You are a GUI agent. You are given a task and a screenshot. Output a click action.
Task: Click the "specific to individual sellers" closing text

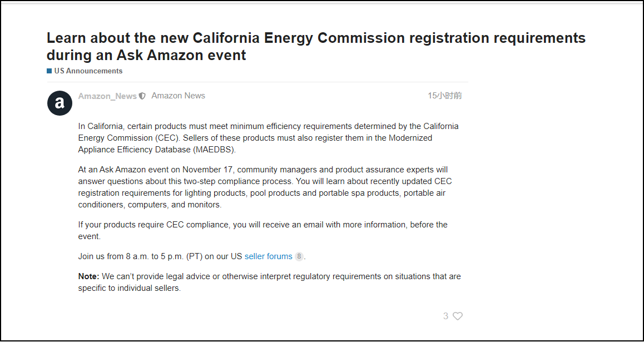130,288
